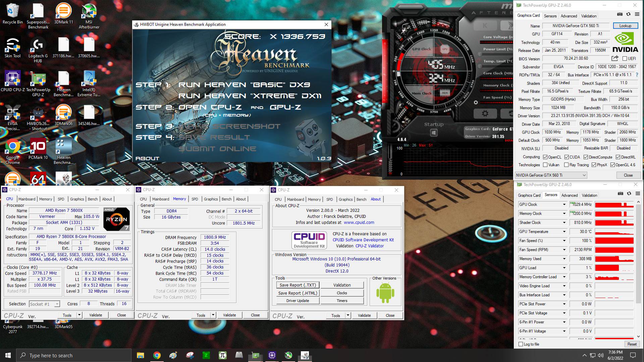Click taskbar clock showing 7:36 PM
Viewport: 644px width, 362px height.
tap(615, 355)
